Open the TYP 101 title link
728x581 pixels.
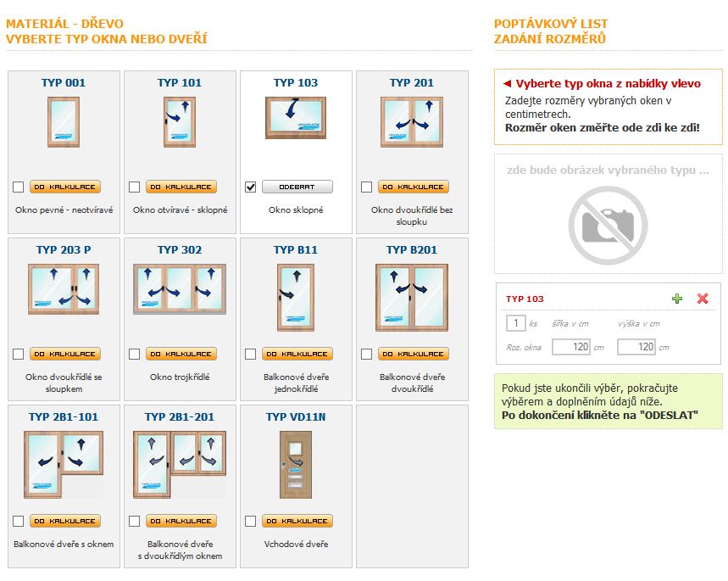click(x=180, y=83)
